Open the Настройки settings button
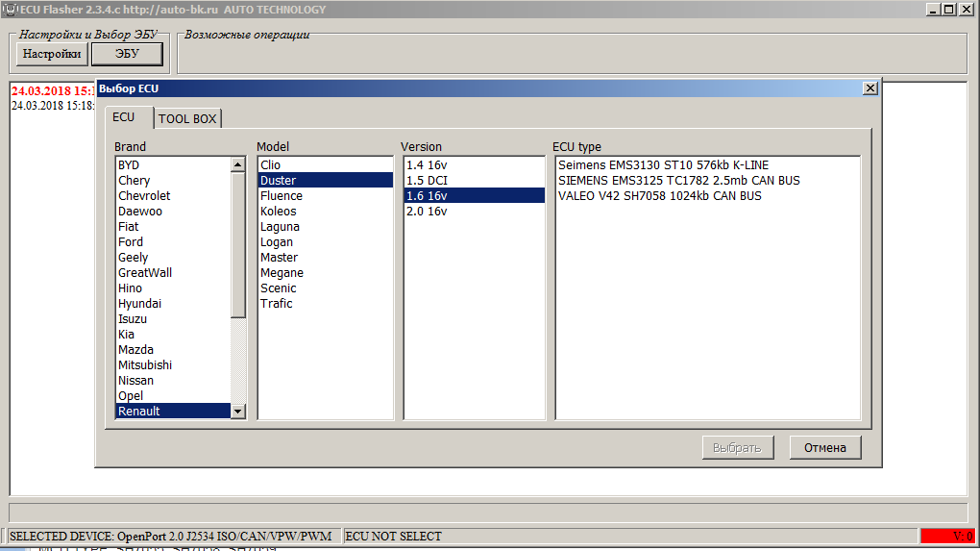The height and width of the screenshot is (551, 980). click(x=52, y=54)
